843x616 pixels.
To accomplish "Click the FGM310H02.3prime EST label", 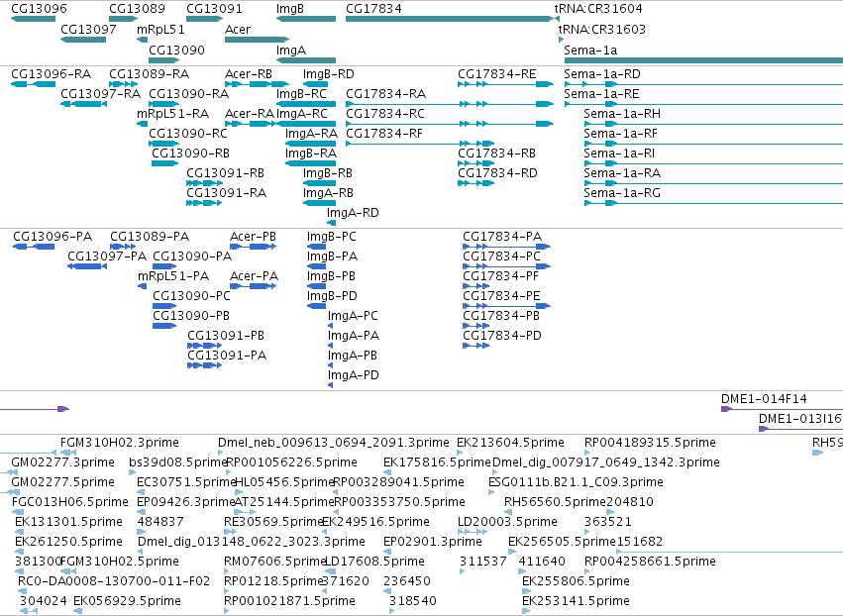I will [119, 442].
